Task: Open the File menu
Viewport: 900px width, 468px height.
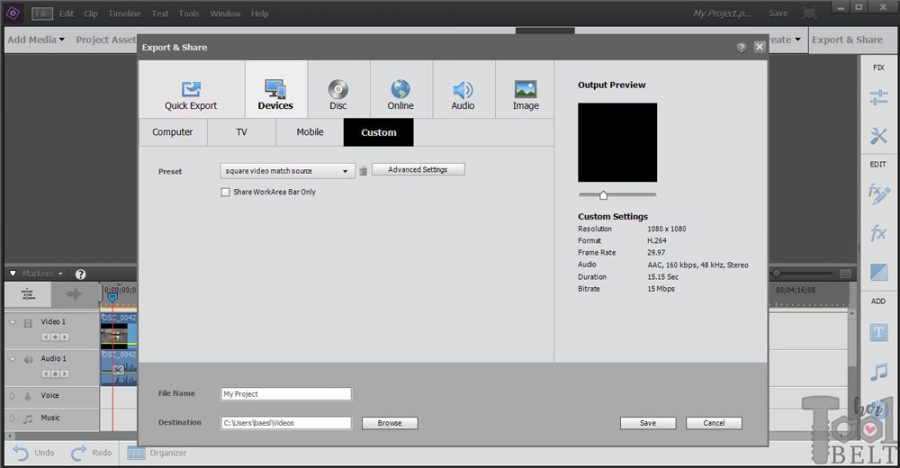Action: pyautogui.click(x=42, y=13)
